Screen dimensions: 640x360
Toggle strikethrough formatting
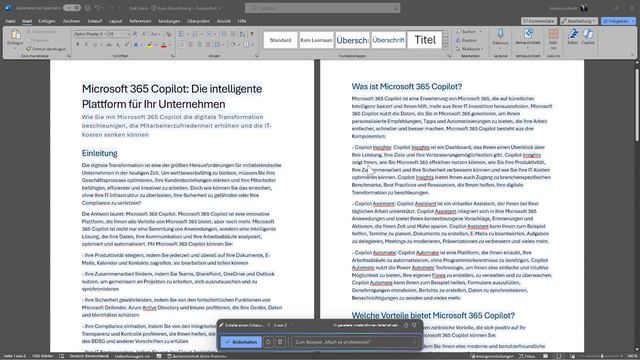coord(109,45)
